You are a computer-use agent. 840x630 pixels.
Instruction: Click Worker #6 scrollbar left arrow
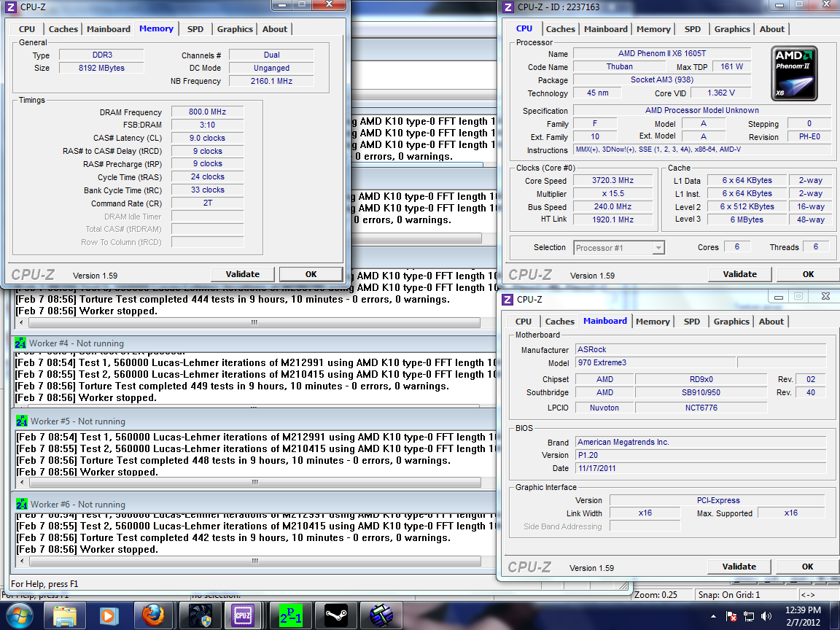point(21,561)
